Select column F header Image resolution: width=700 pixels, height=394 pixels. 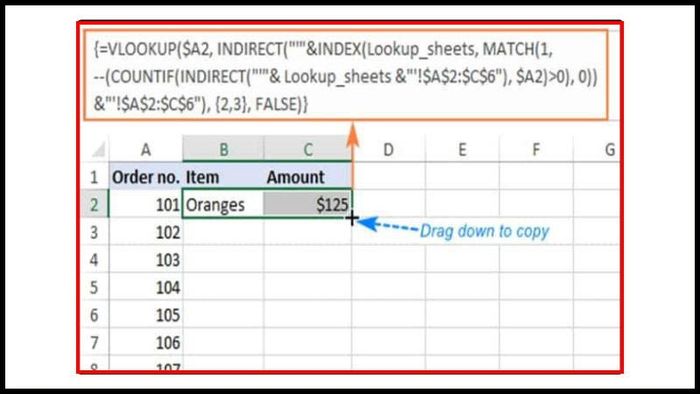pos(536,149)
